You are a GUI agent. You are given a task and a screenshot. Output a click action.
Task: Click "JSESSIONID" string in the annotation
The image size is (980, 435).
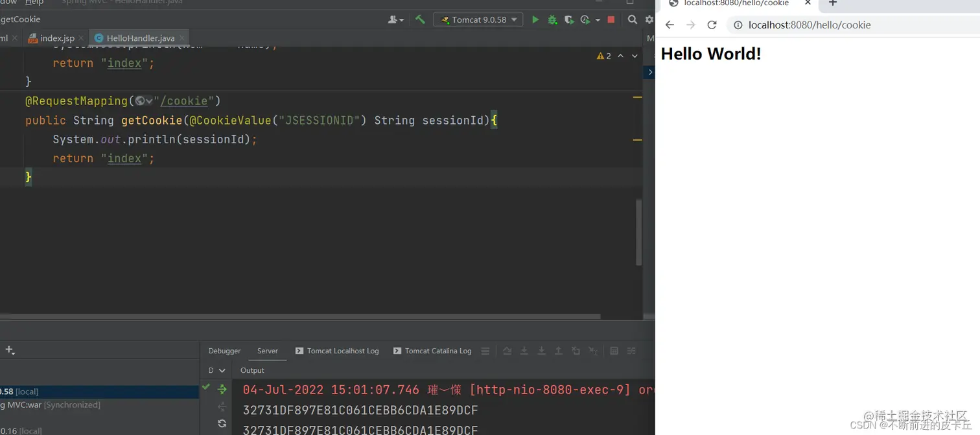pyautogui.click(x=318, y=121)
